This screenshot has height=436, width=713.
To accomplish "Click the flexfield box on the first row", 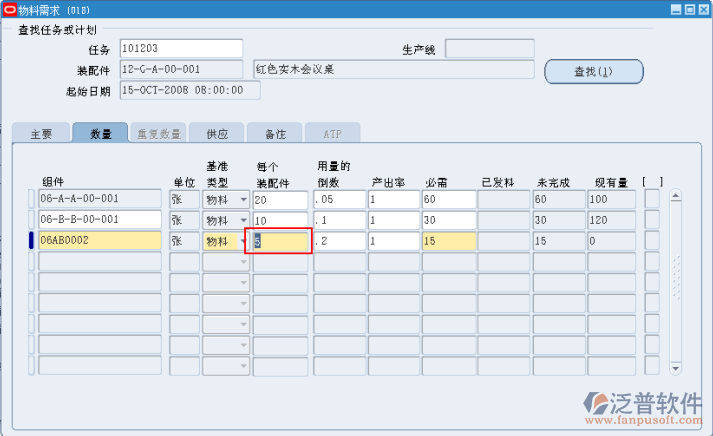I will (x=652, y=199).
